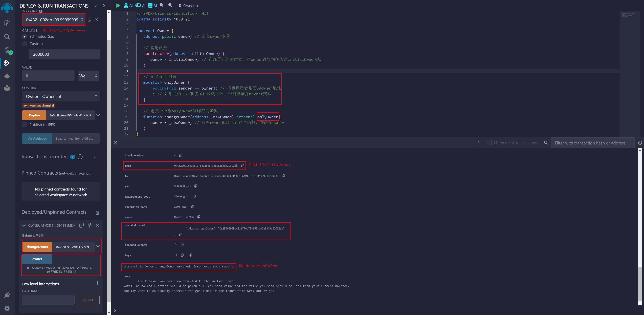
Task: Pin the deployed OWNER contract
Action: [x=90, y=225]
